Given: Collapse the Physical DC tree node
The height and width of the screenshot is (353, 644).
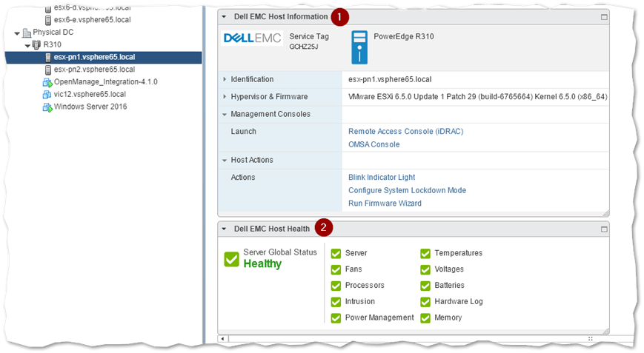Looking at the screenshot, I should pyautogui.click(x=17, y=33).
